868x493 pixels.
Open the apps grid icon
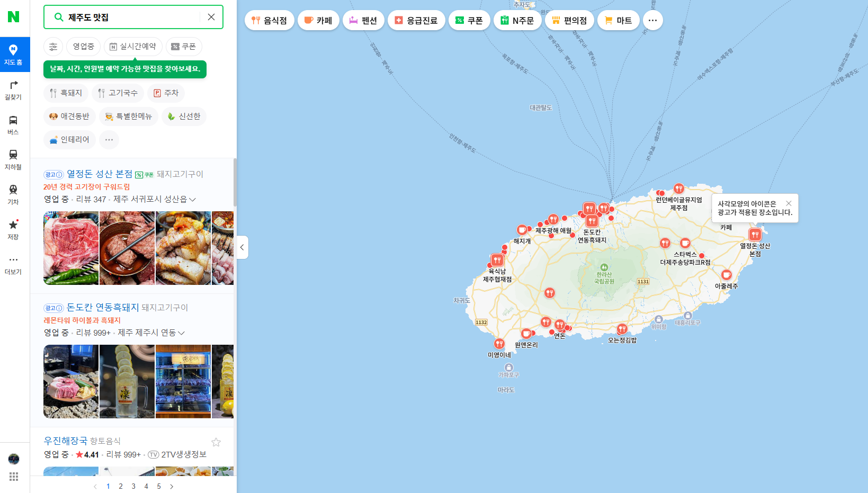[x=14, y=477]
